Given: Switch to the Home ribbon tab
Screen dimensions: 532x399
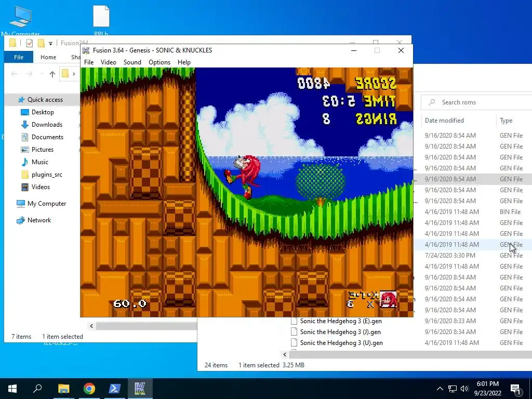Looking at the screenshot, I should click(x=48, y=57).
